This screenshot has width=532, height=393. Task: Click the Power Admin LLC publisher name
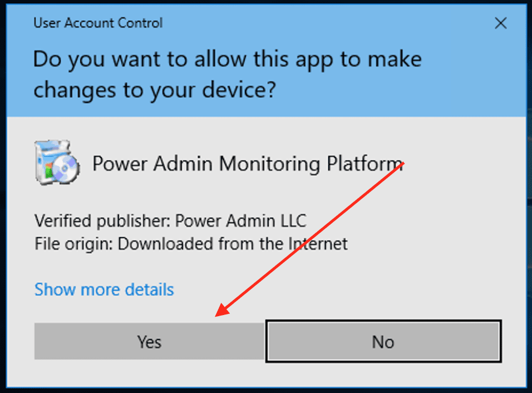(x=240, y=220)
